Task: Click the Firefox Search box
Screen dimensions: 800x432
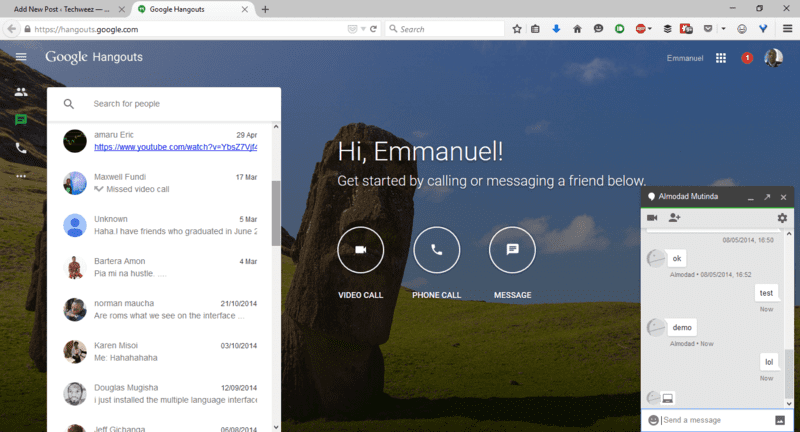Action: coord(444,29)
